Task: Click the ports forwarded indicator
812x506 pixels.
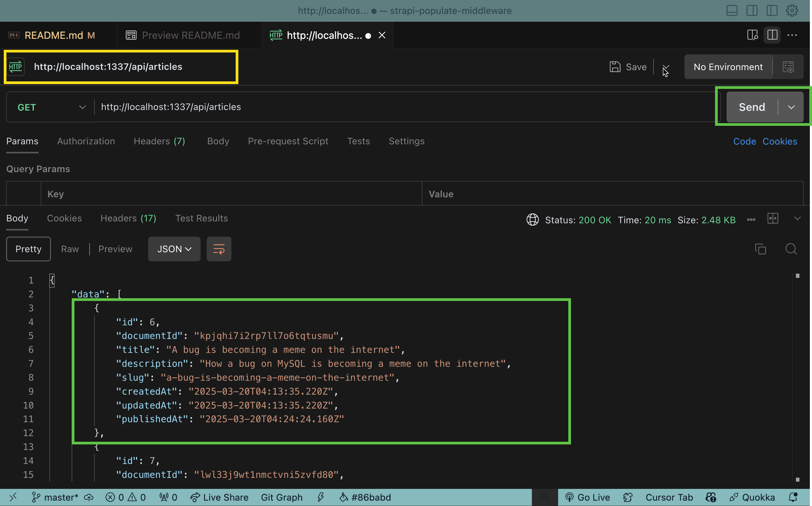Action: (168, 497)
